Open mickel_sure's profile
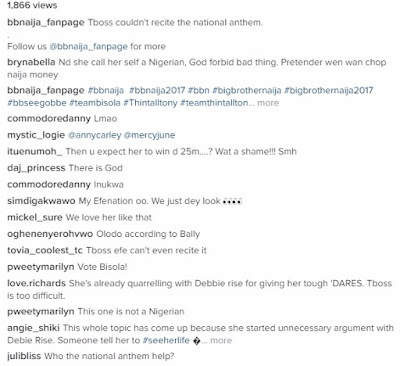Screen dimensions: 400x366 tap(35, 218)
